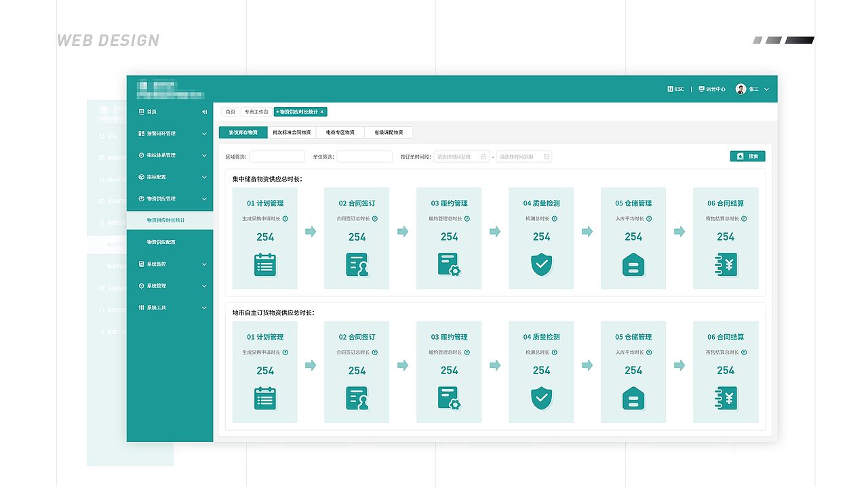Expand the 系统工具 sidebar menu chevron
Viewport: 868px width, 488px height.
point(204,308)
